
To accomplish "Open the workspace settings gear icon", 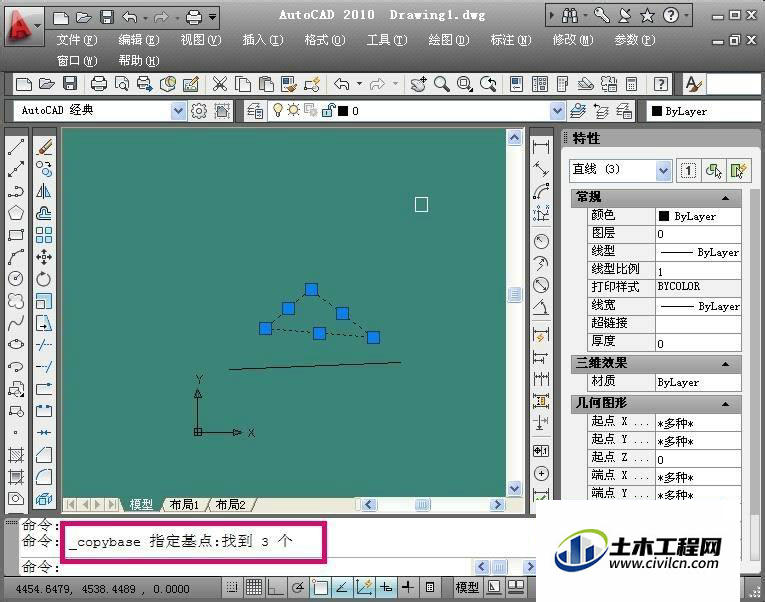I will pos(199,111).
